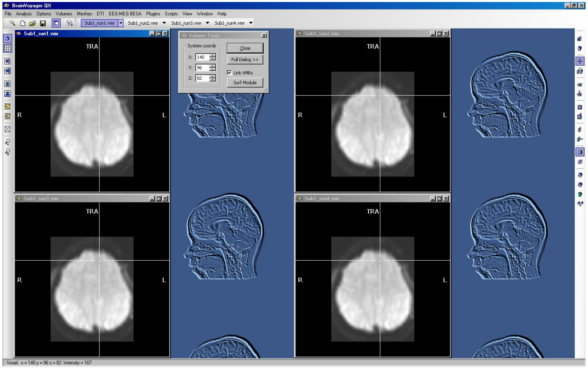Click the flat plane icon in right toolbar
The height and width of the screenshot is (368, 588).
pyautogui.click(x=580, y=84)
